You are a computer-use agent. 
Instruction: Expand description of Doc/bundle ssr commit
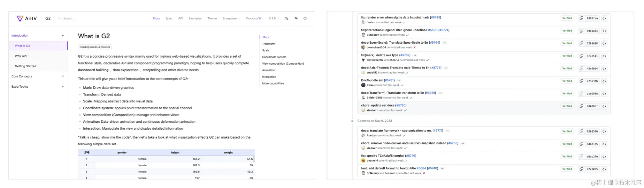[x=399, y=80]
